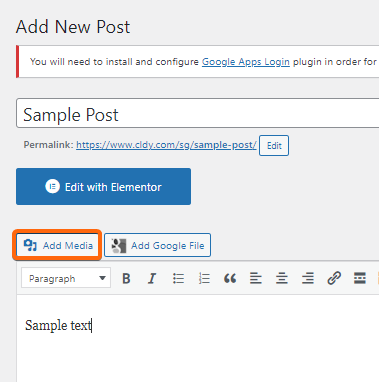Open the Google Apps Login link

pyautogui.click(x=246, y=62)
